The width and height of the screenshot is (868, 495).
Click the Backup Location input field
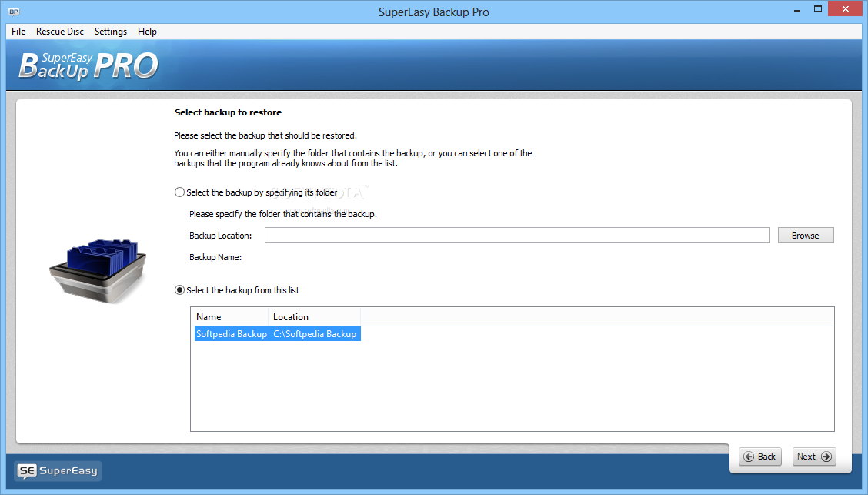click(516, 236)
